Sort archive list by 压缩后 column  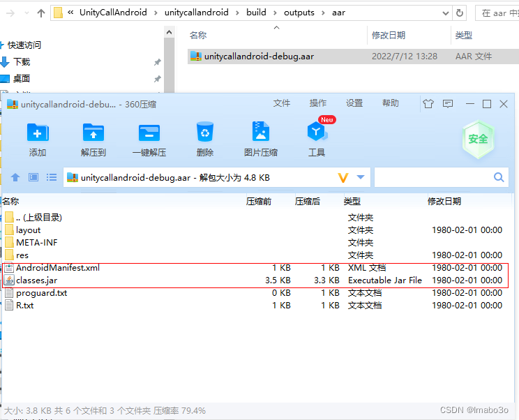tap(308, 201)
